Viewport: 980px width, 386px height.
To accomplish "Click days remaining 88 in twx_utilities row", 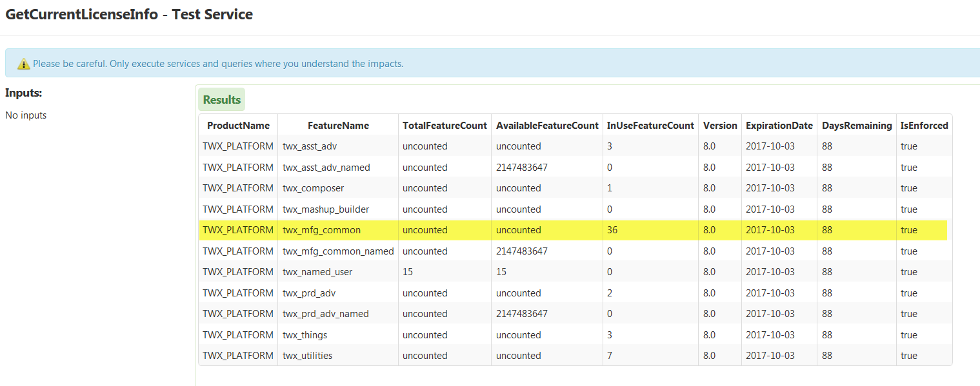I will coord(827,356).
